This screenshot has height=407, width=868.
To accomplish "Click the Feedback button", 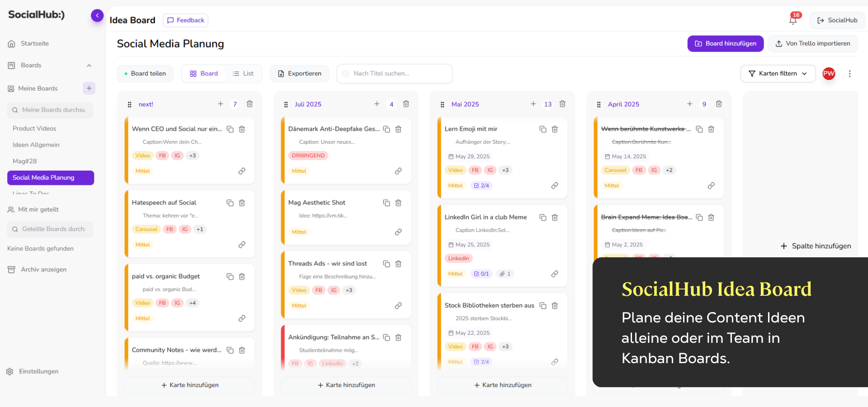I will pyautogui.click(x=185, y=20).
